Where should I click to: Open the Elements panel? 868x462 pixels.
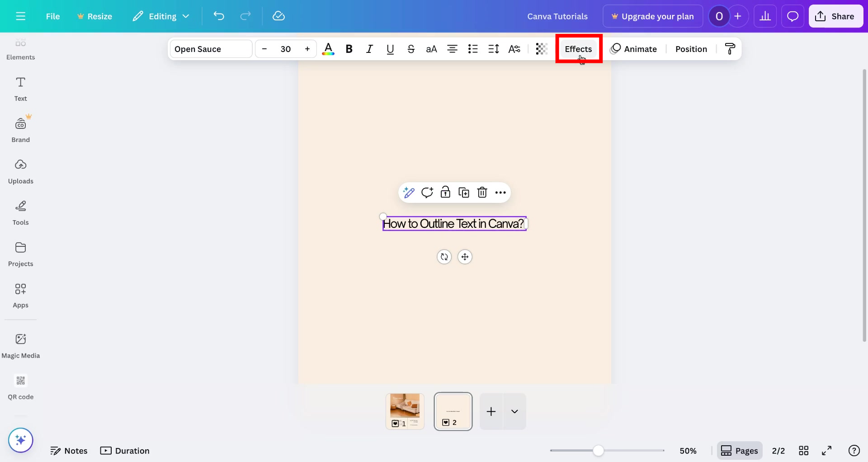click(21, 48)
